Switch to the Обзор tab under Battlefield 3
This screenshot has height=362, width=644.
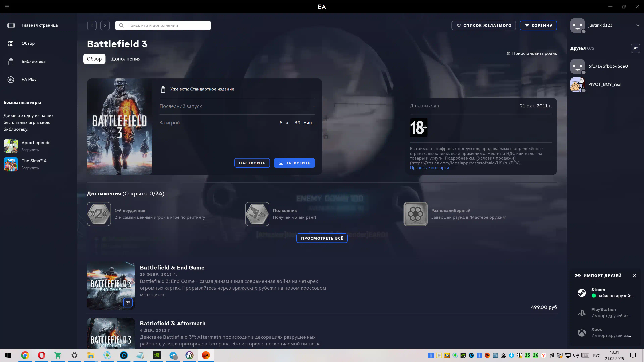coord(94,59)
